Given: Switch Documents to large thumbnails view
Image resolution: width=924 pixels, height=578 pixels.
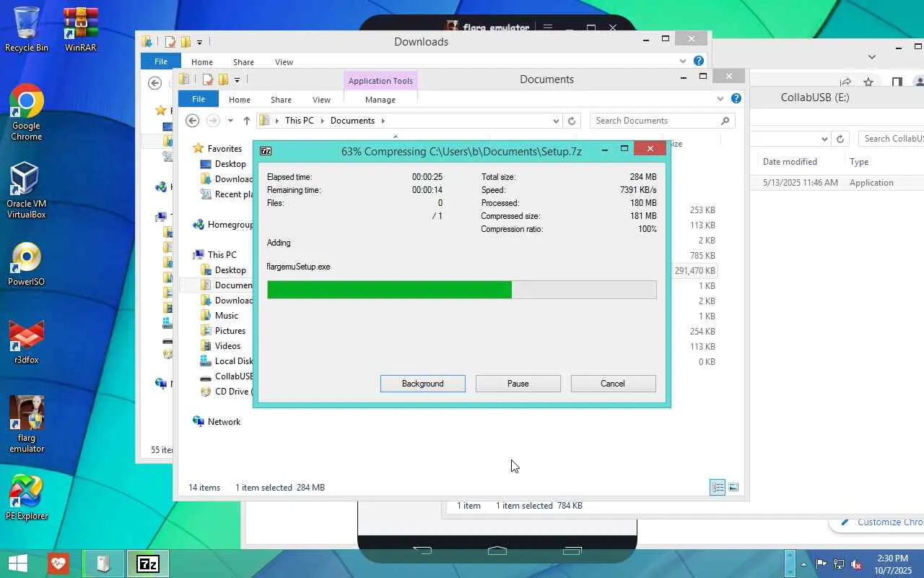Looking at the screenshot, I should 733,488.
